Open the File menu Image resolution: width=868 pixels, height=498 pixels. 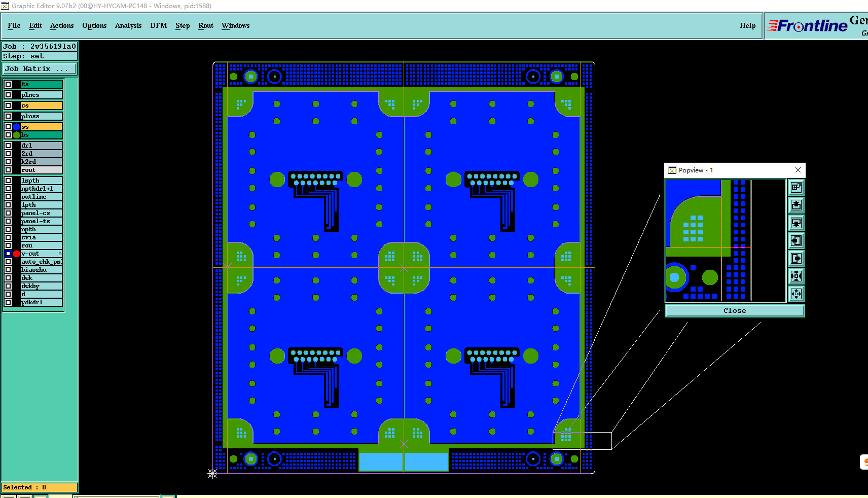click(14, 25)
